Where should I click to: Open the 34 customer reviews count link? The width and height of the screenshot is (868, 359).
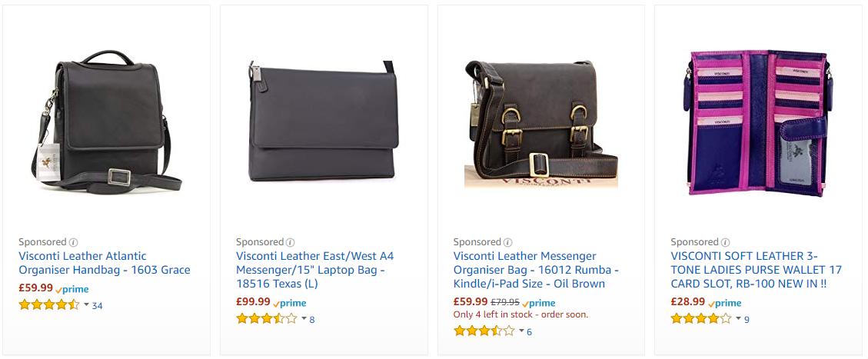[x=98, y=305]
